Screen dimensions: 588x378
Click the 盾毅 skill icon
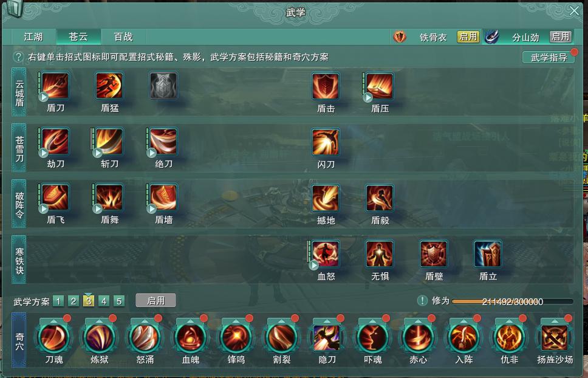(380, 198)
